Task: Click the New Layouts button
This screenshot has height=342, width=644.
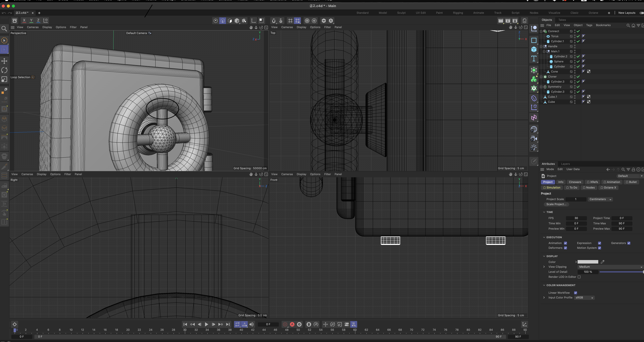Action: coord(626,13)
